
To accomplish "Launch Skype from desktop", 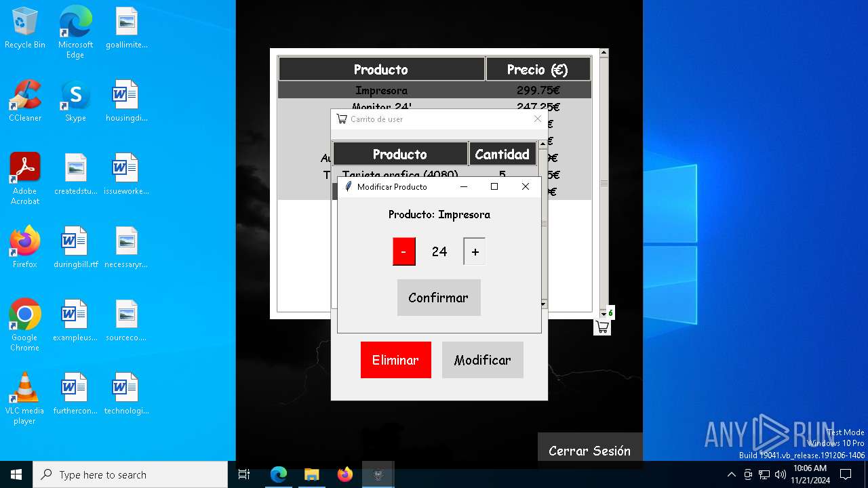I will pos(75,100).
